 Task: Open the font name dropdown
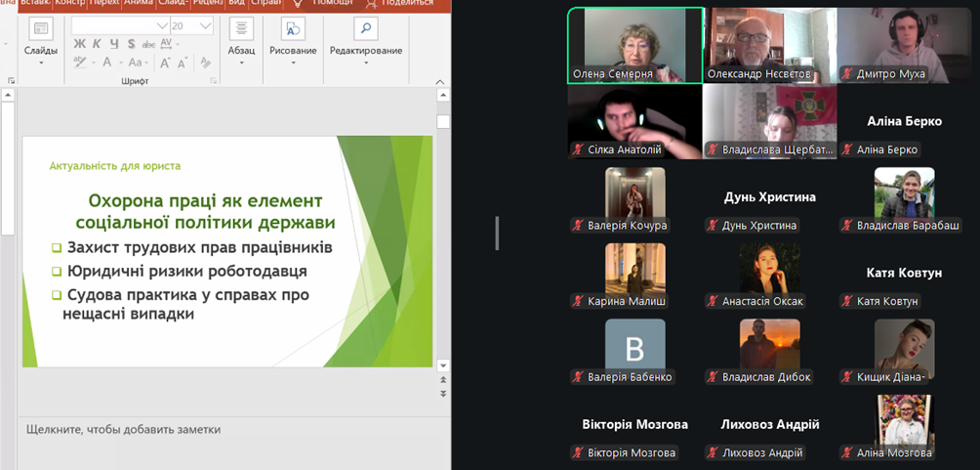click(x=161, y=25)
